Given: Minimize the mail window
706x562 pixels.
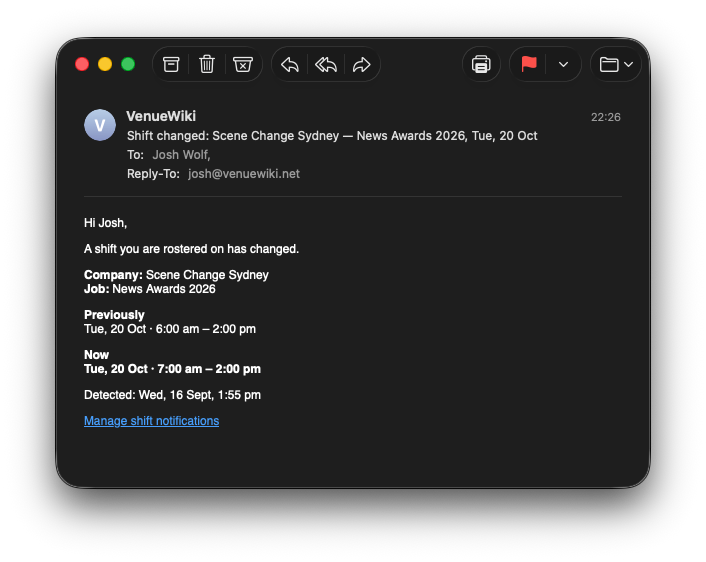Looking at the screenshot, I should pos(105,64).
